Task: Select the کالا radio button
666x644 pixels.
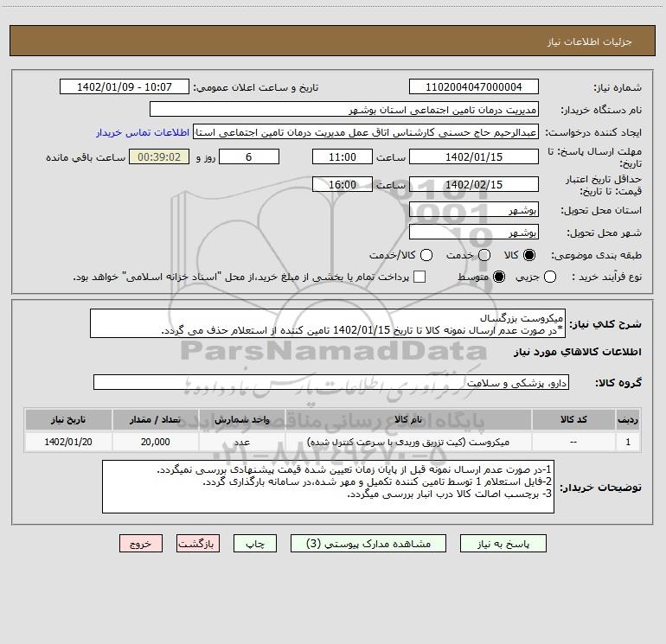Action: (x=529, y=255)
